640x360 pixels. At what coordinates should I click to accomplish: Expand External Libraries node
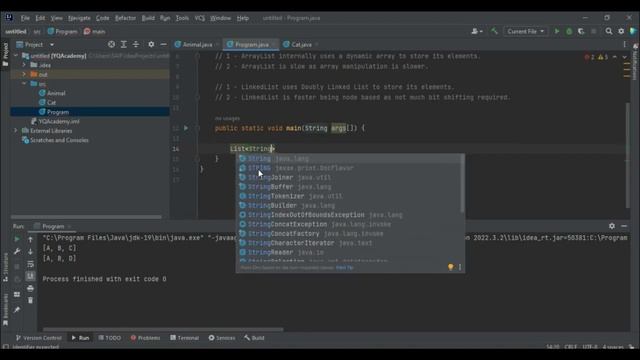tap(16, 131)
